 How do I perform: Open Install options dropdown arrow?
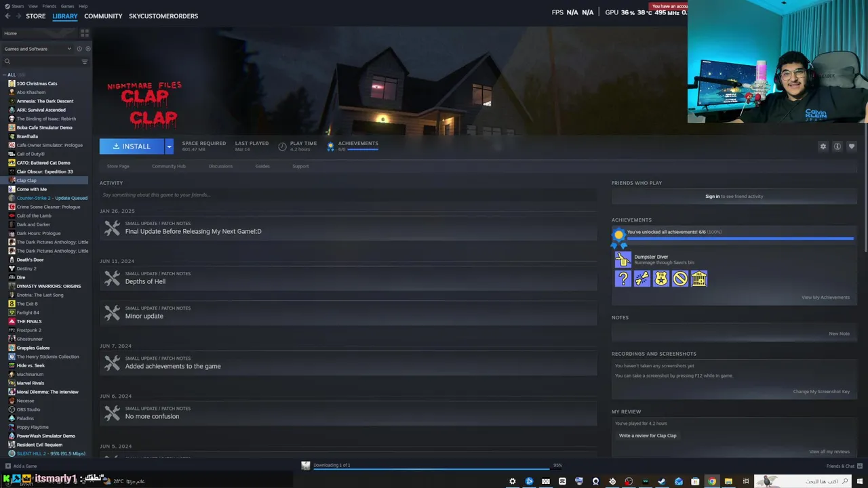tap(169, 146)
